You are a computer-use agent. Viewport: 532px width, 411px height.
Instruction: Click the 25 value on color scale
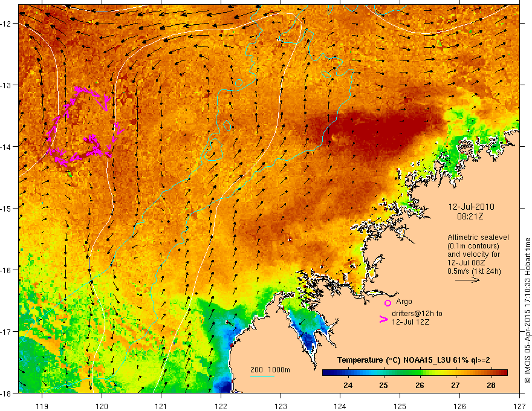click(384, 385)
